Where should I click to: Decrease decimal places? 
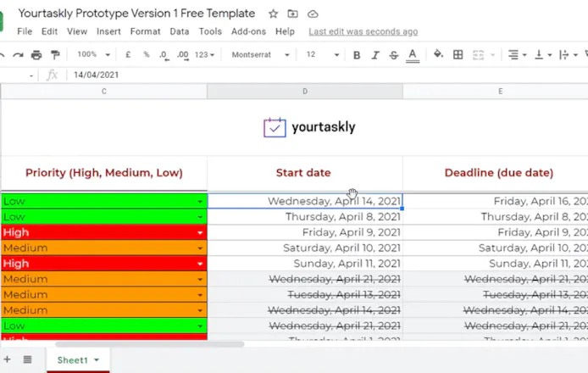click(164, 55)
